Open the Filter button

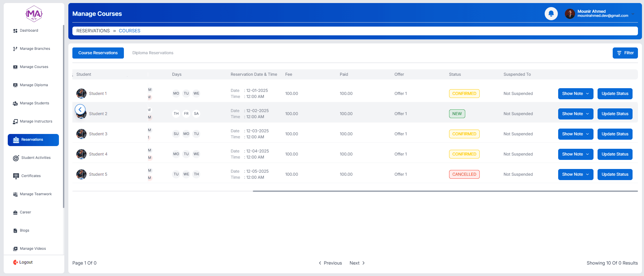point(625,53)
